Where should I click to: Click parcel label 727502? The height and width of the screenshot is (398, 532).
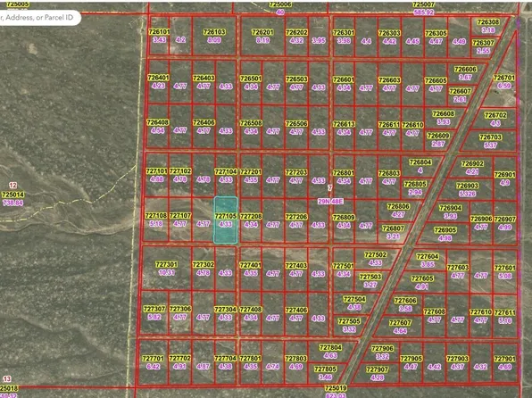(x=375, y=255)
